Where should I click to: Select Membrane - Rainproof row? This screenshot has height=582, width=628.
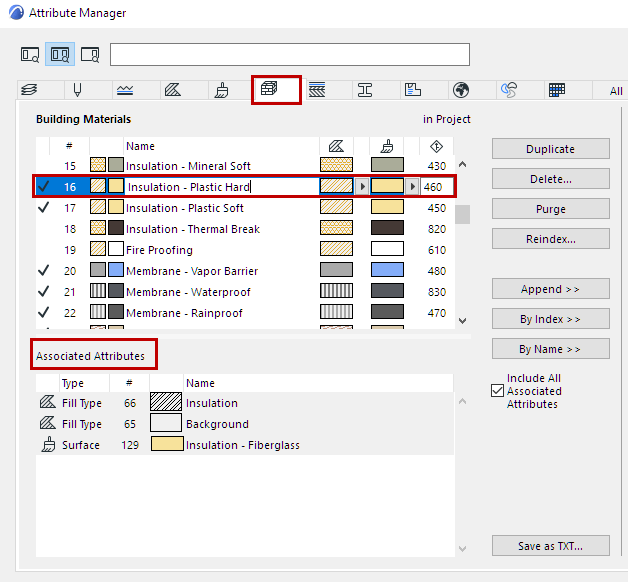(x=245, y=313)
